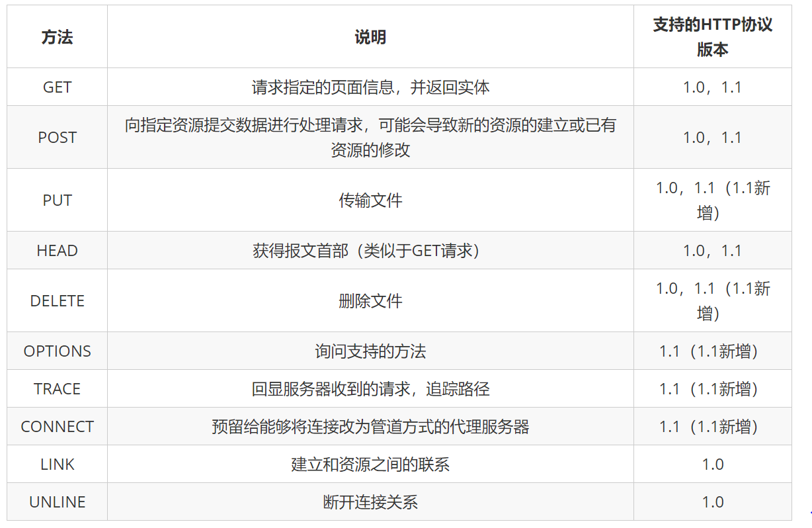
Task: Click the 断开连接关系 description
Action: 370,502
